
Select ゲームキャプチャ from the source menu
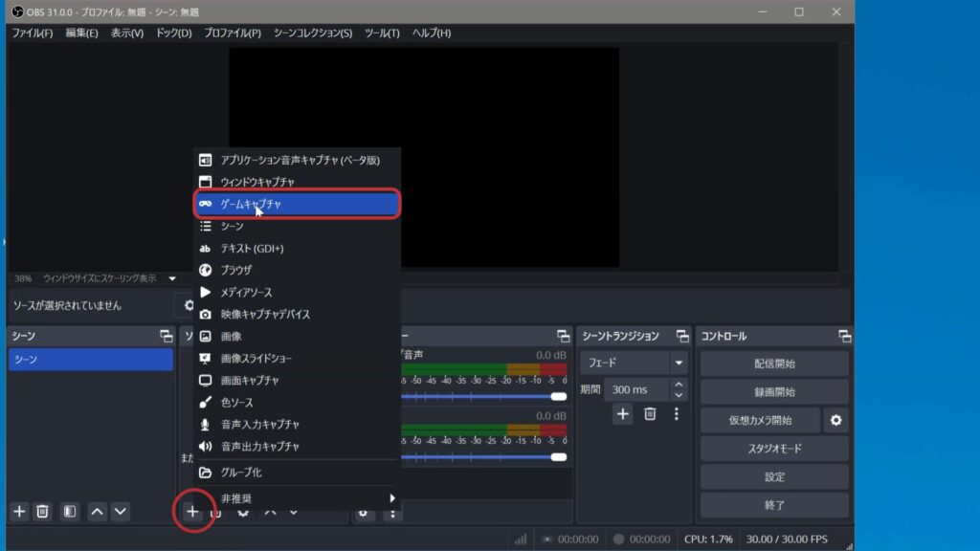coord(297,204)
